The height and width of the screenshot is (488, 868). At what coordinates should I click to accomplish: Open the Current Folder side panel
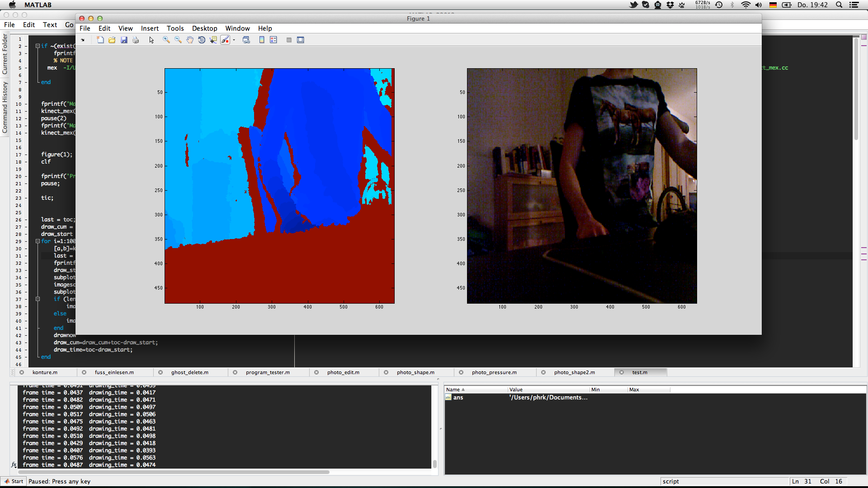coord(5,54)
